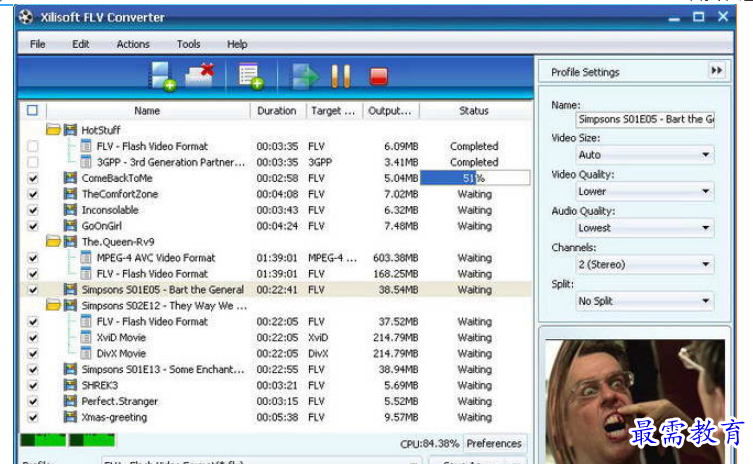Click the Add File toolbar icon
The height and width of the screenshot is (464, 753).
tap(162, 76)
